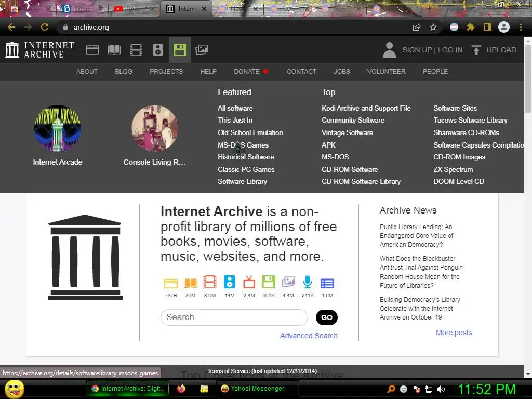Click the Console Living Room thumbnail

click(155, 128)
